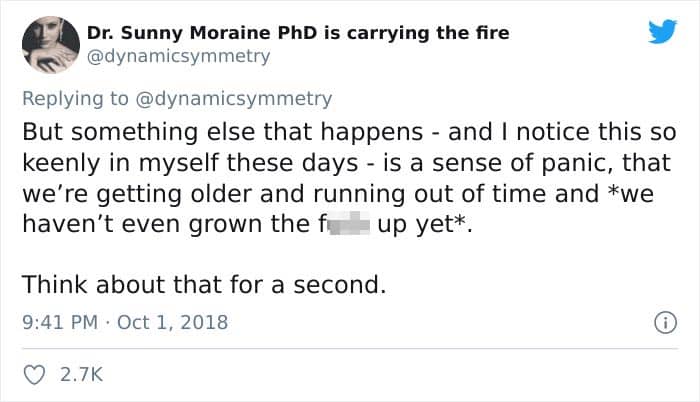This screenshot has height=402, width=700.
Task: Click the blurred censored word
Action: [x=345, y=223]
